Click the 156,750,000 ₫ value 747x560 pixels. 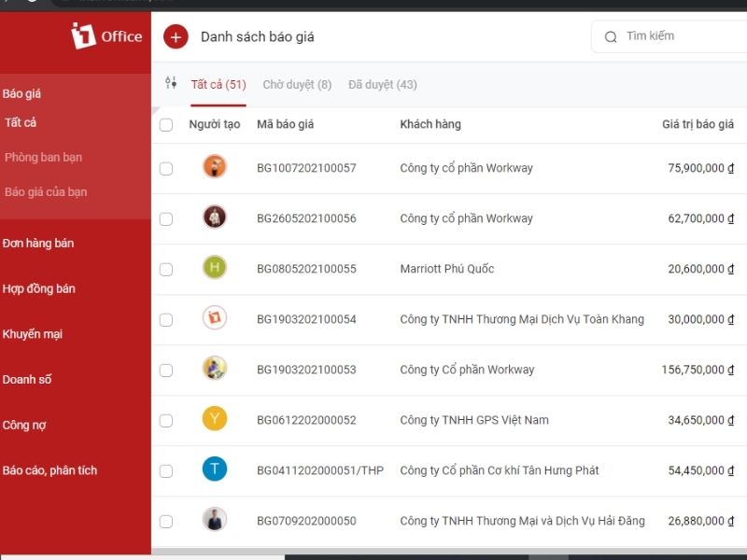coord(698,370)
